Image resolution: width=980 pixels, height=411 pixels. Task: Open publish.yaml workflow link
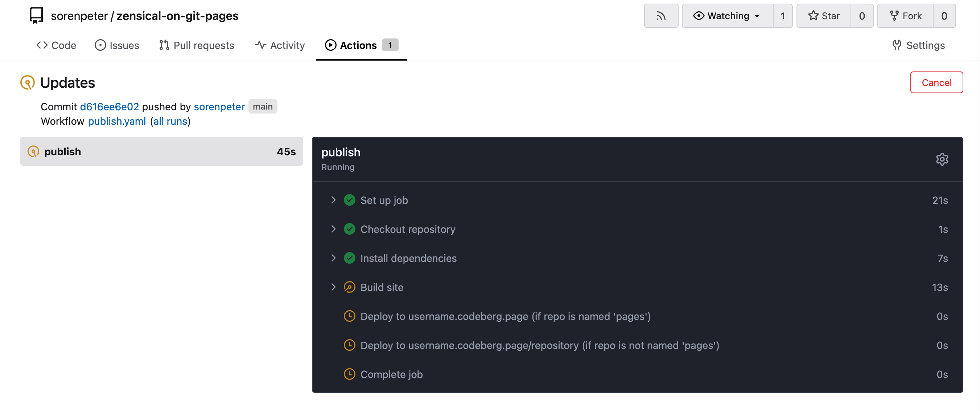tap(117, 121)
